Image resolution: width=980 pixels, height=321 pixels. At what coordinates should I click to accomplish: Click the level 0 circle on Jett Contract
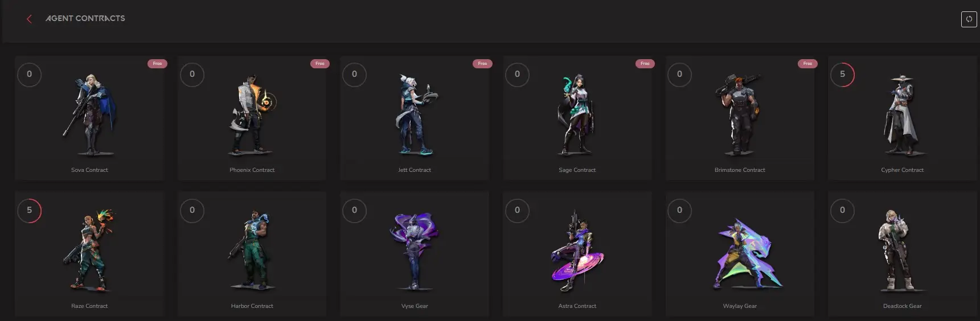354,75
